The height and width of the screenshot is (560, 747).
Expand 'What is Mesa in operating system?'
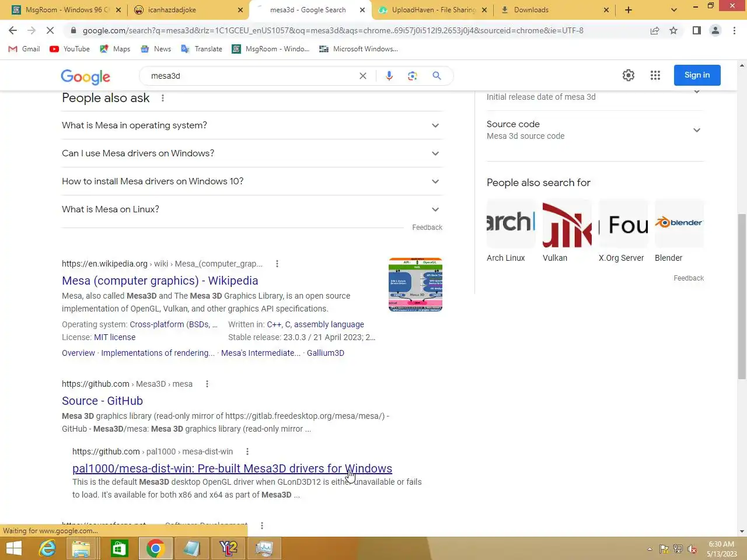[252, 125]
